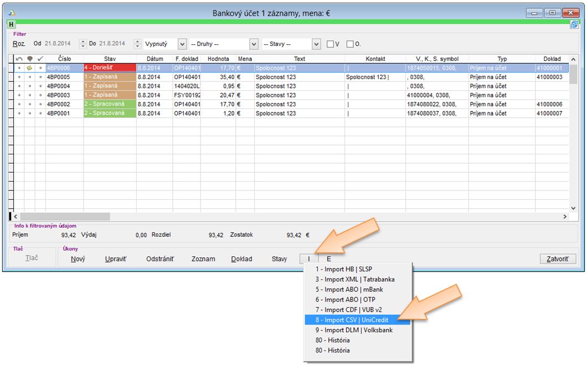Click the Spracovaná status cell for 4BP0002

(x=110, y=104)
